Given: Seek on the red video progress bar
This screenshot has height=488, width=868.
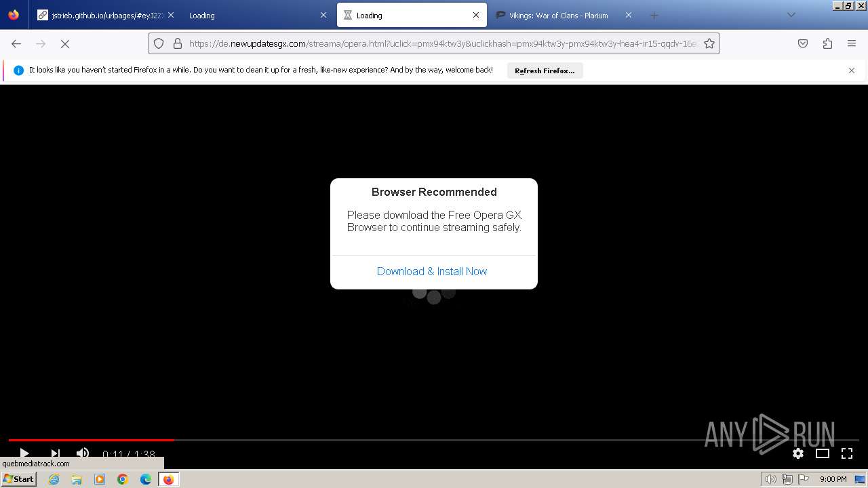Looking at the screenshot, I should click(x=91, y=440).
